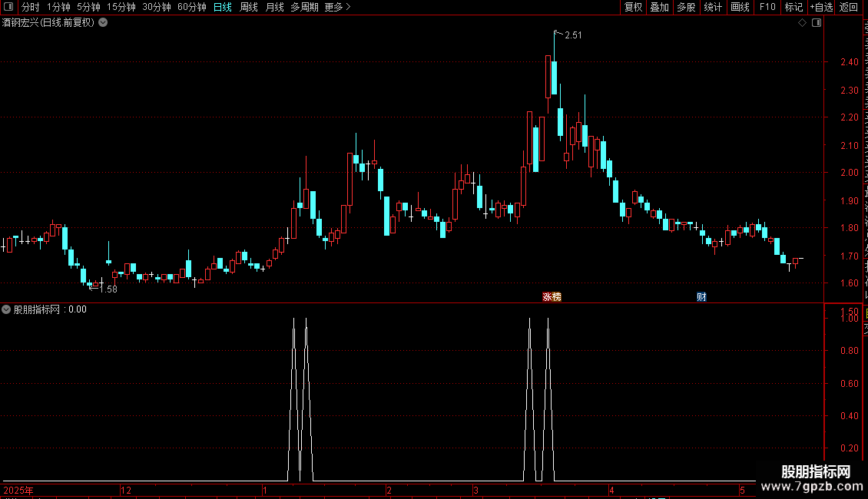
Task: Click the 返回 button
Action: coord(848,7)
